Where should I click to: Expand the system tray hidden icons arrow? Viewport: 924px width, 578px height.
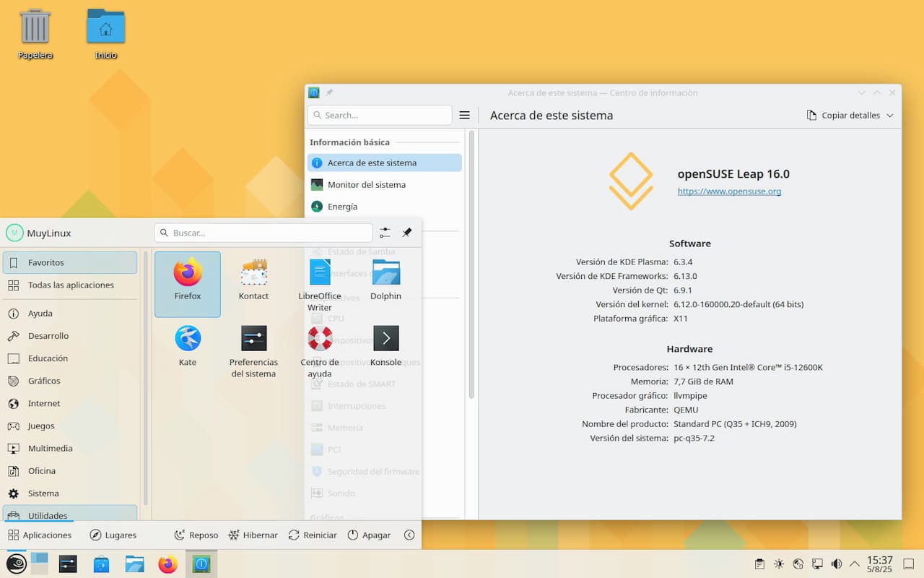(x=855, y=564)
